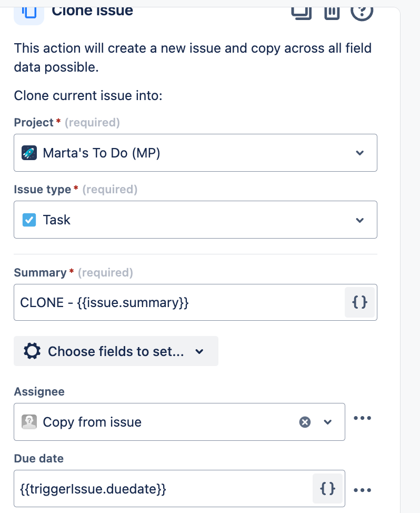Duplicate this action with the copy icon
420x513 pixels.
(x=301, y=11)
